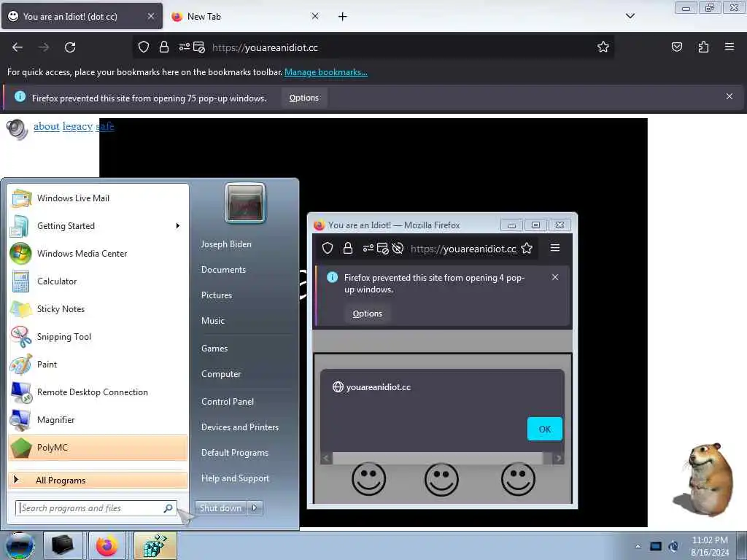Image resolution: width=747 pixels, height=560 pixels.
Task: Open Help and Support in Start menu
Action: tap(235, 478)
